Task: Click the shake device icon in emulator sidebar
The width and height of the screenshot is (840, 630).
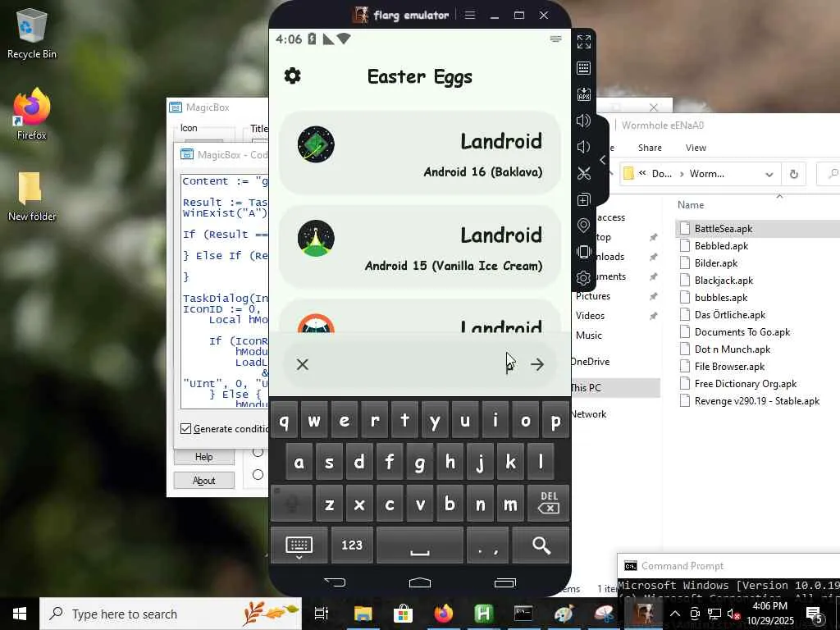Action: click(x=584, y=252)
